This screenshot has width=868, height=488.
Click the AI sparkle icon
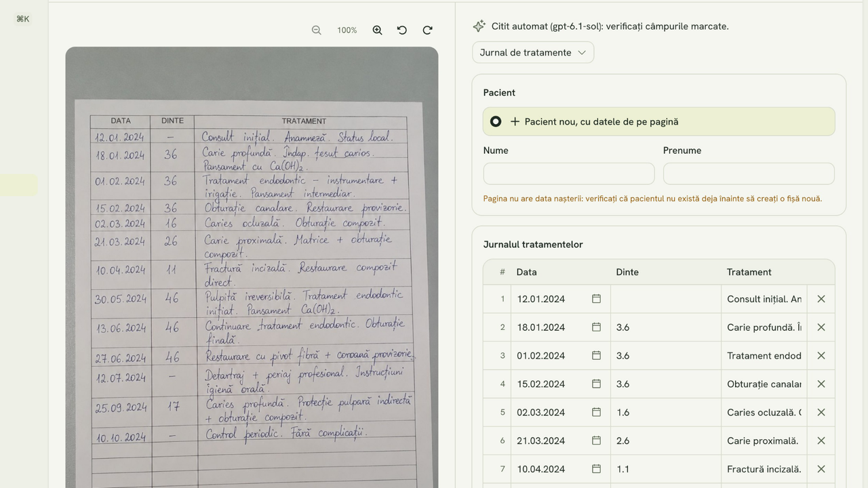click(479, 26)
